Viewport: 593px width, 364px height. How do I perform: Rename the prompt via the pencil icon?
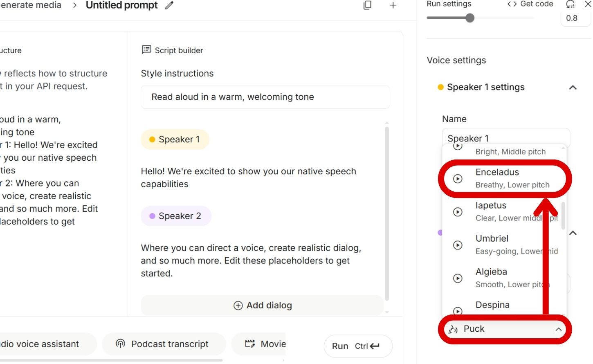169,5
